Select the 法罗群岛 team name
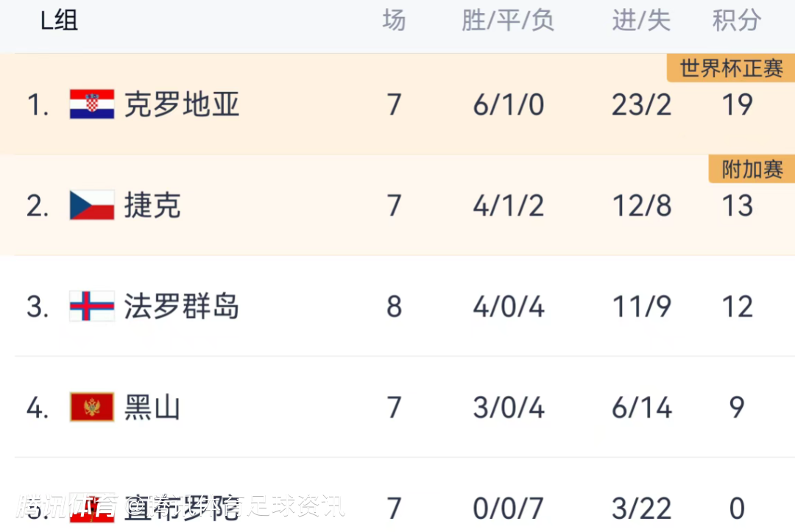795x532 pixels. [181, 306]
